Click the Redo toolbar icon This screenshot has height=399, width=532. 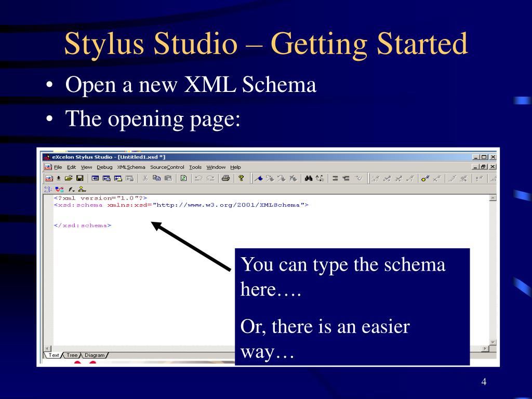coord(210,178)
